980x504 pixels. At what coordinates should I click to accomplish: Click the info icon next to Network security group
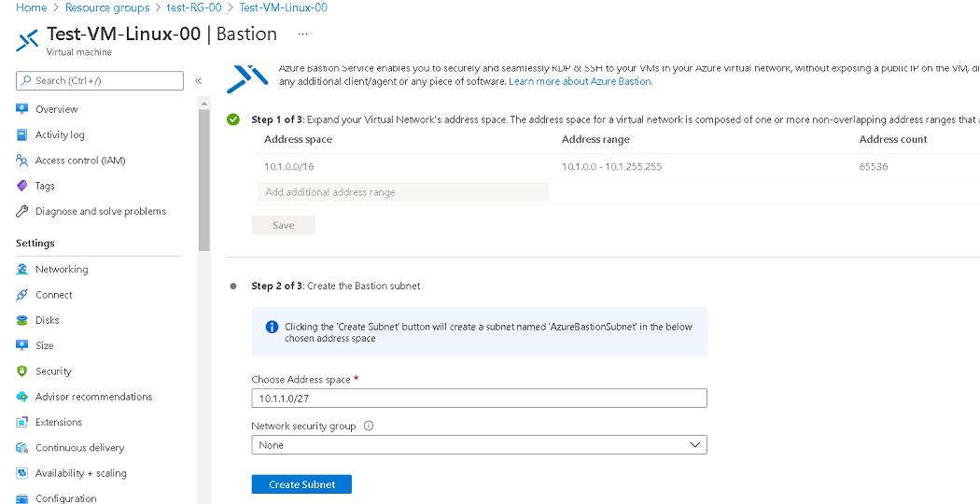click(x=368, y=426)
